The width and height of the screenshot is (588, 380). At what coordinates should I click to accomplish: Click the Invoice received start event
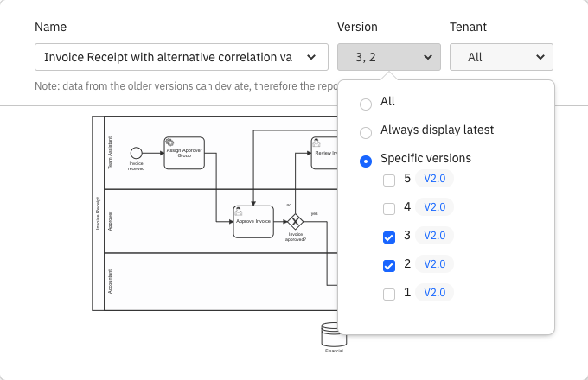coord(136,153)
